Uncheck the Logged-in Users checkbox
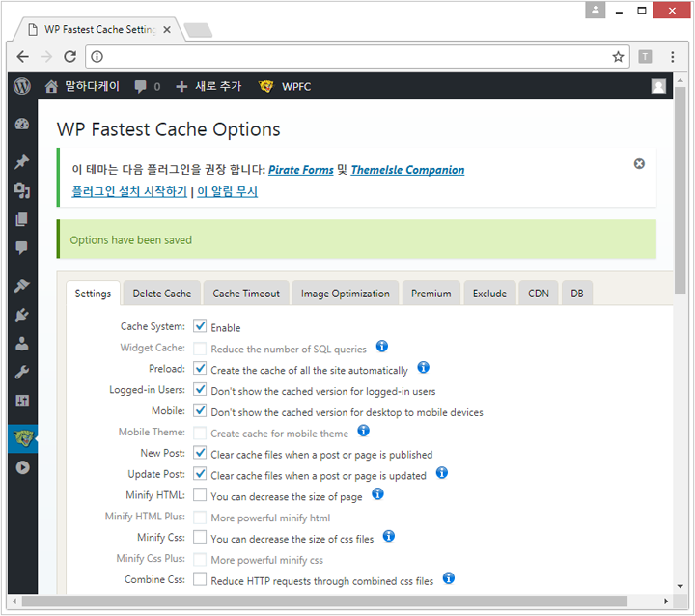This screenshot has width=695, height=616. coord(200,390)
